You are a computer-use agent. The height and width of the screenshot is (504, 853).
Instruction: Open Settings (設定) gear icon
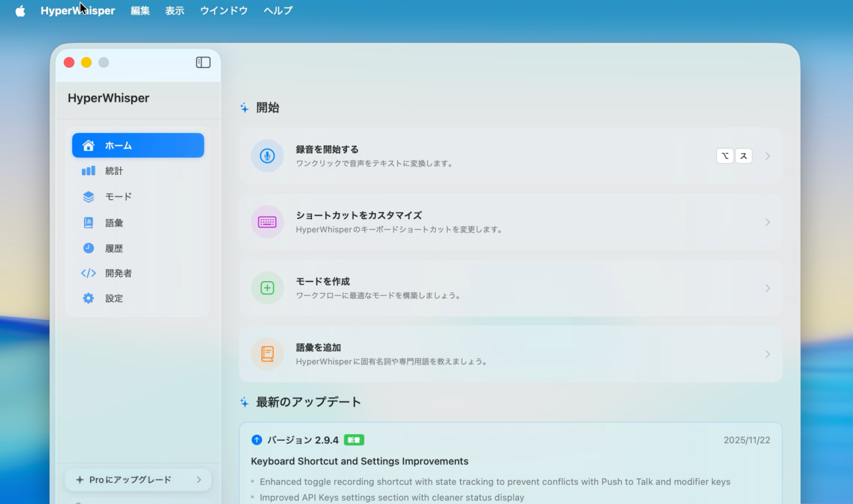[89, 298]
